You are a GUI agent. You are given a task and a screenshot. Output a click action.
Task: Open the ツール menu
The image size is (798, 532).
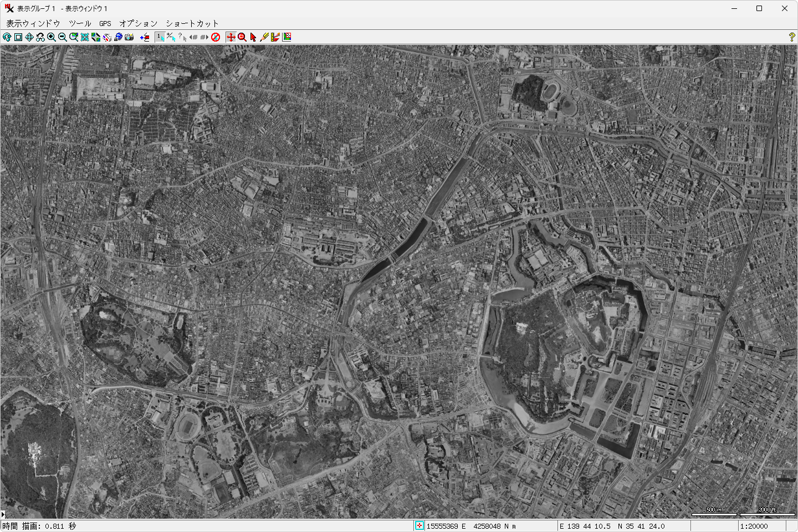pos(80,23)
